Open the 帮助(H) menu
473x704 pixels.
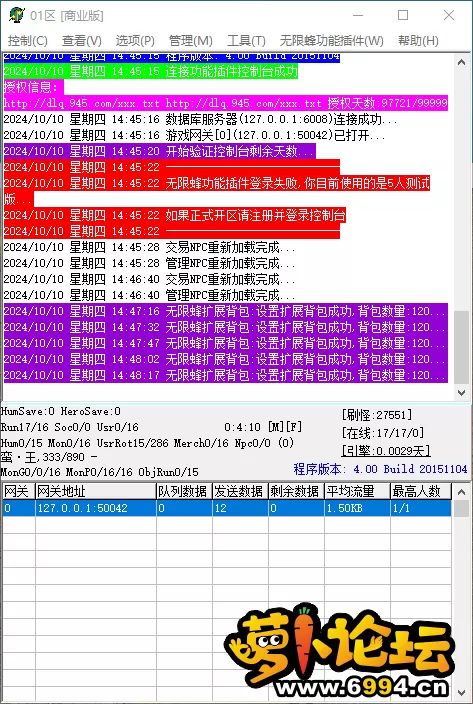tap(418, 41)
